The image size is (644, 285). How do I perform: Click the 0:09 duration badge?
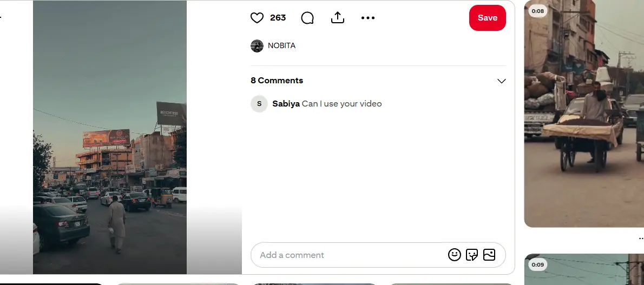[537, 265]
